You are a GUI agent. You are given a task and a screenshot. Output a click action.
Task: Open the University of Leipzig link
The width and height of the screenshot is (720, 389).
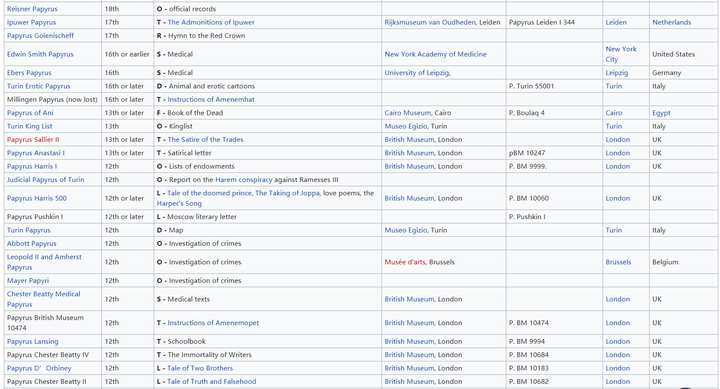pyautogui.click(x=417, y=73)
